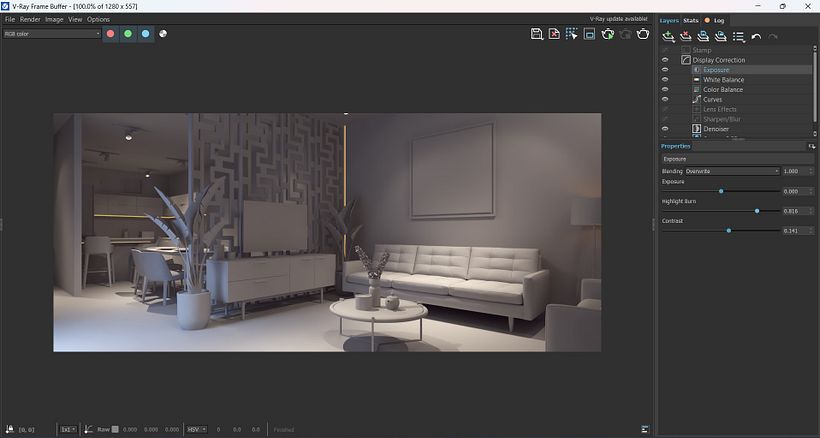Start interactive render teapot icon

click(x=608, y=34)
